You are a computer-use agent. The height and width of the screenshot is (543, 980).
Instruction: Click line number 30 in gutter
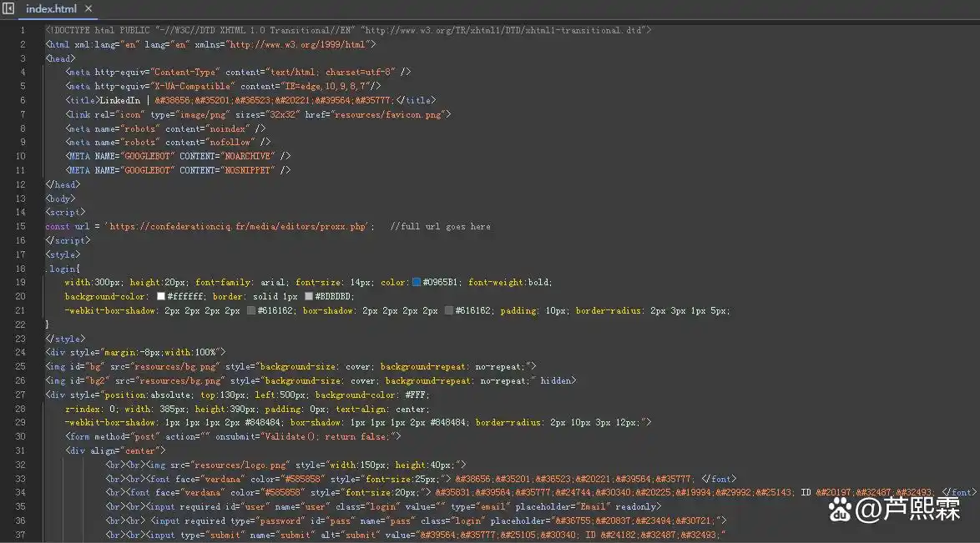[x=21, y=437]
